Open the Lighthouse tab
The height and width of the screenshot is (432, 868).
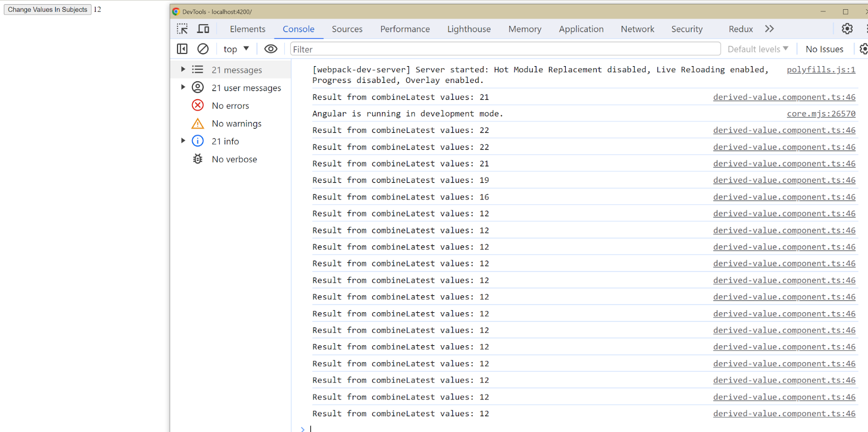pyautogui.click(x=469, y=29)
